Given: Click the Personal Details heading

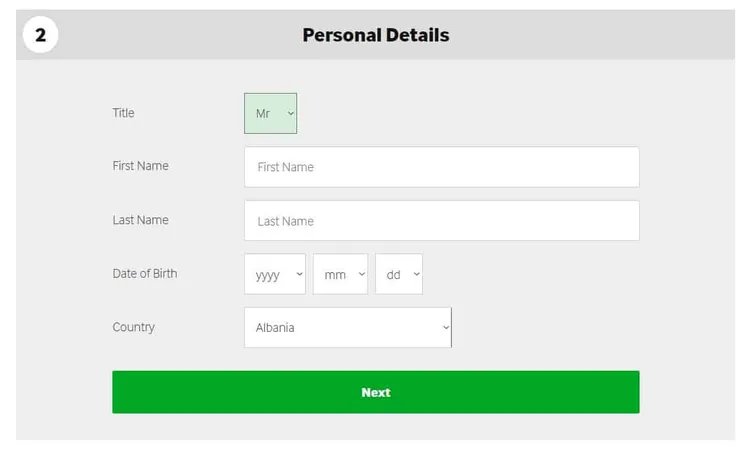Looking at the screenshot, I should (x=375, y=36).
